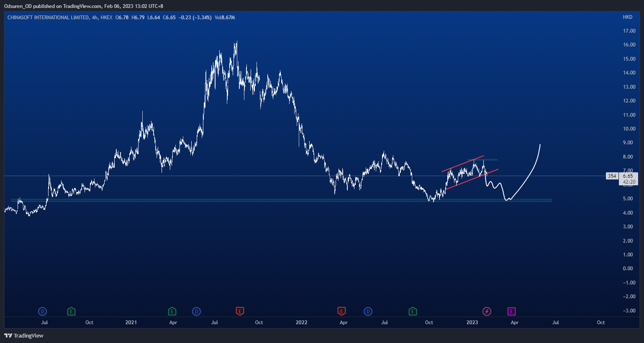Click the 3.00 price scale label
The width and height of the screenshot is (644, 343).
coord(628,227)
